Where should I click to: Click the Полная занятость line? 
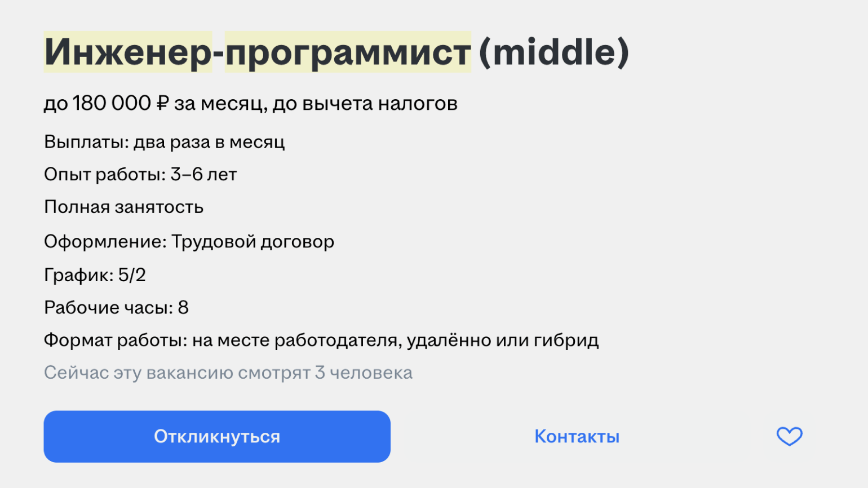pos(123,207)
